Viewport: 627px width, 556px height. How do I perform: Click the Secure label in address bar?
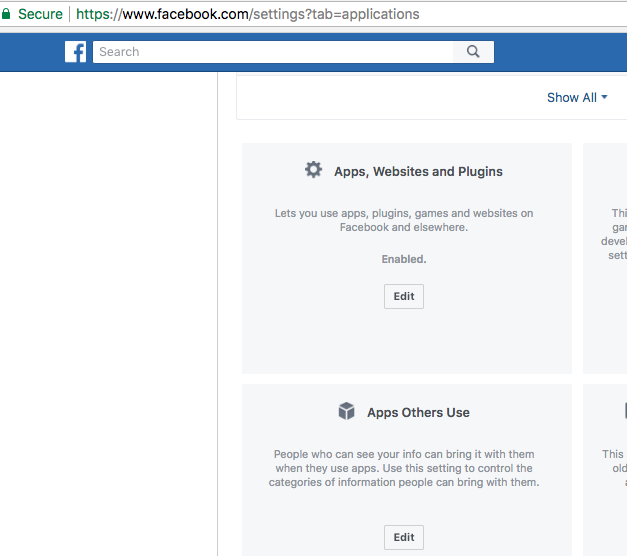click(x=40, y=14)
